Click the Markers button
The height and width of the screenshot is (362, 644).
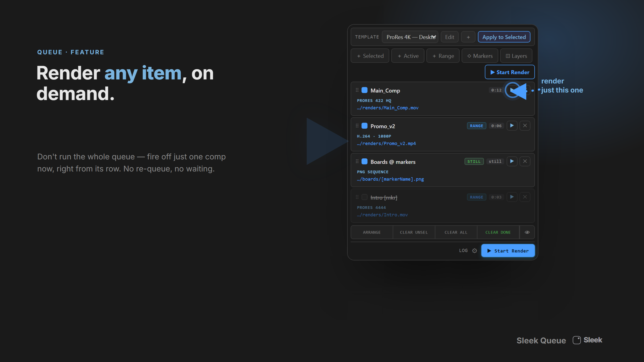tap(480, 56)
